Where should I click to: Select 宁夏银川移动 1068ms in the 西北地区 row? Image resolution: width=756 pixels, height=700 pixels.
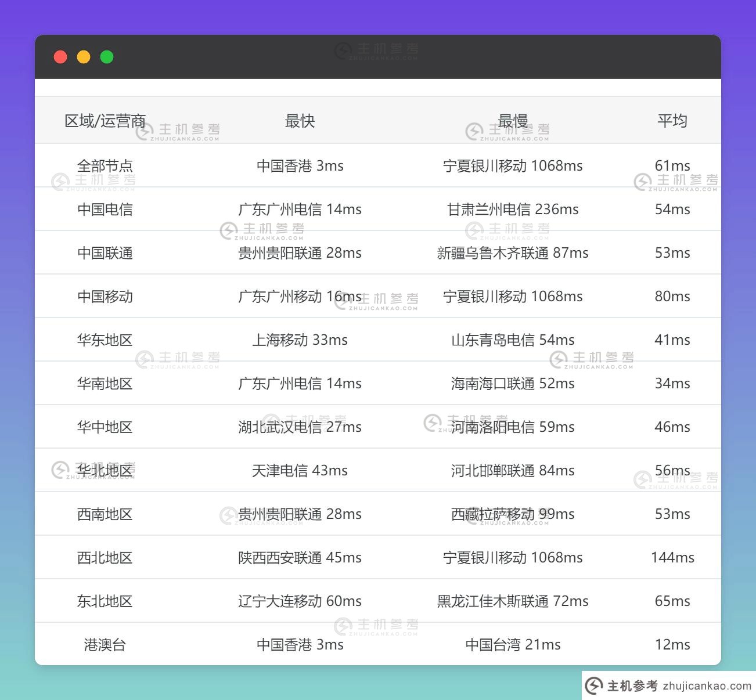[x=513, y=558]
